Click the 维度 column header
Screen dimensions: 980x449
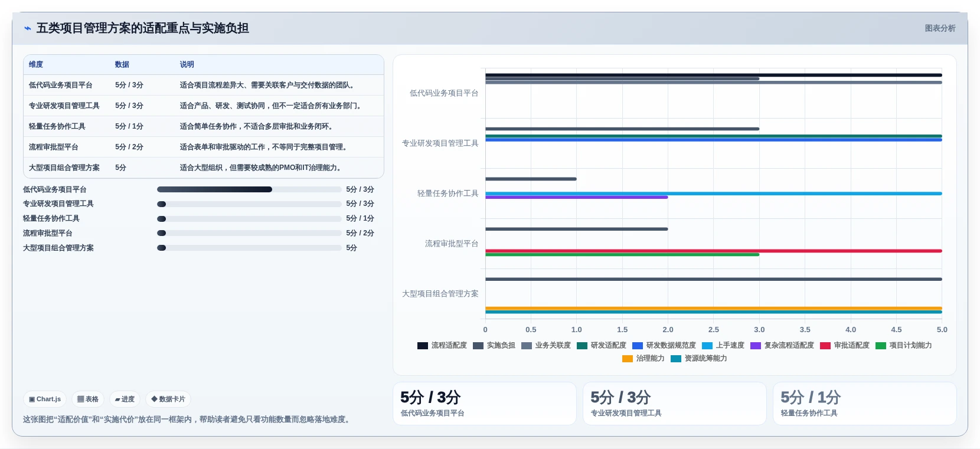click(36, 64)
